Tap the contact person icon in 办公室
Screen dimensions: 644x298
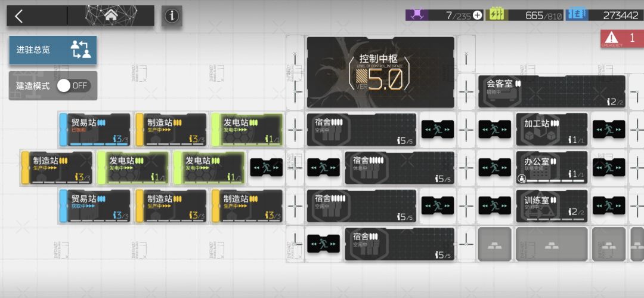pos(521,179)
